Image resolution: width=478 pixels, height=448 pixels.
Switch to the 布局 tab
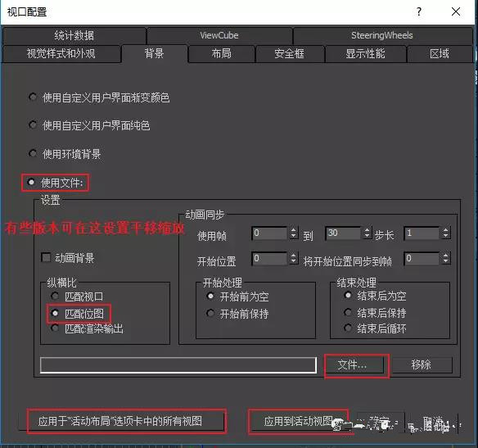click(x=222, y=54)
